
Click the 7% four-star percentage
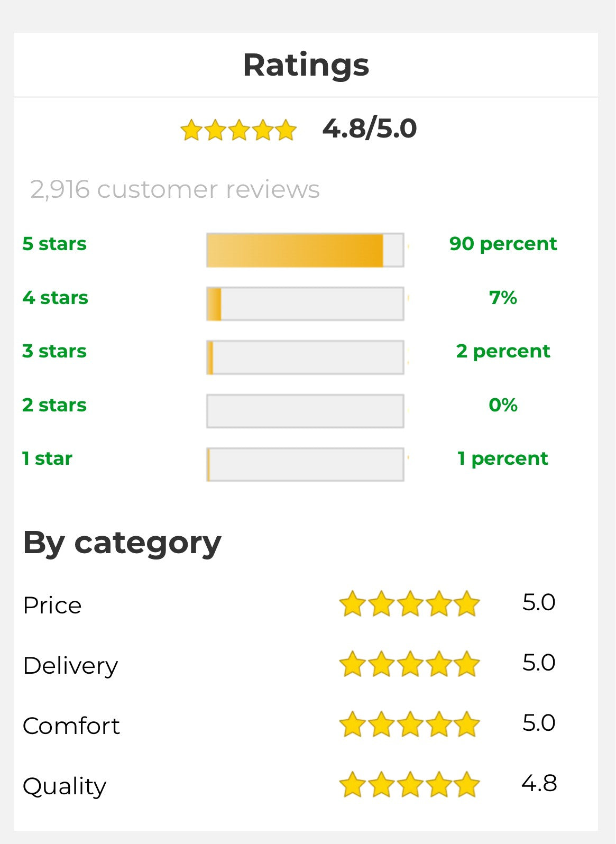[x=503, y=298]
